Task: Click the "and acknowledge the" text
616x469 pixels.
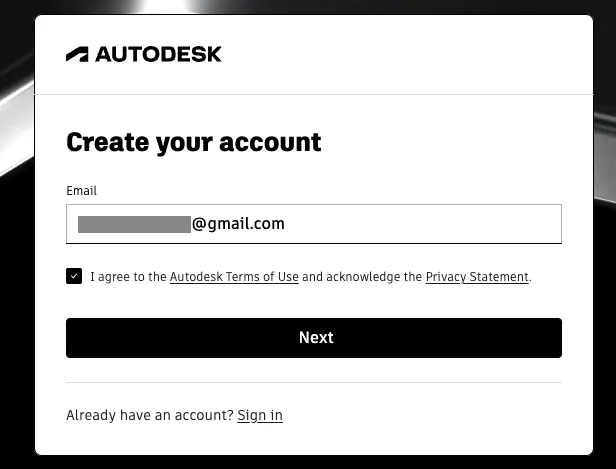Action: pos(362,277)
